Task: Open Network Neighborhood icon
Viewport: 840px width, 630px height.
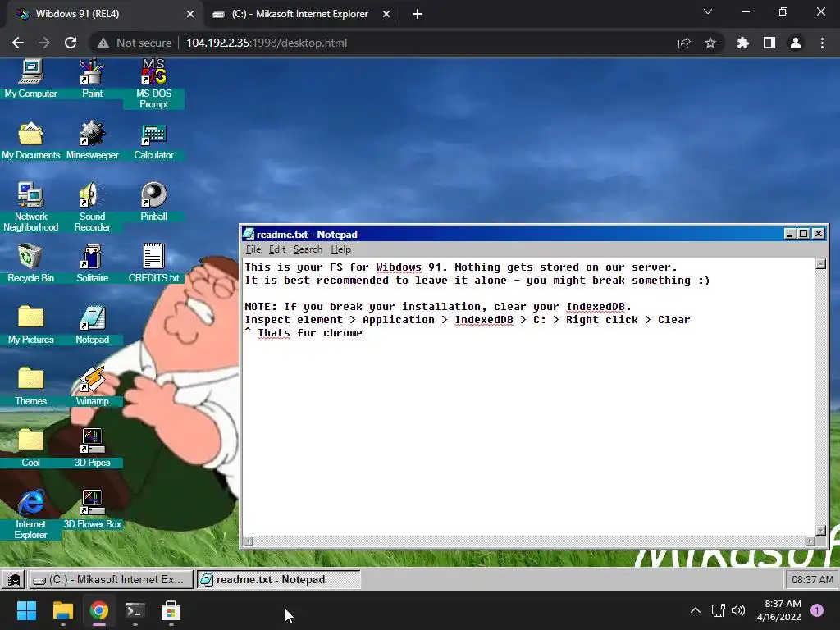Action: point(30,207)
